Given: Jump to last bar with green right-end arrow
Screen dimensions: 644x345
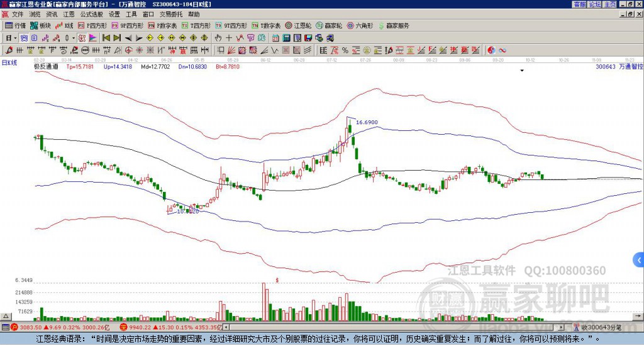Looking at the screenshot, I should [x=117, y=38].
